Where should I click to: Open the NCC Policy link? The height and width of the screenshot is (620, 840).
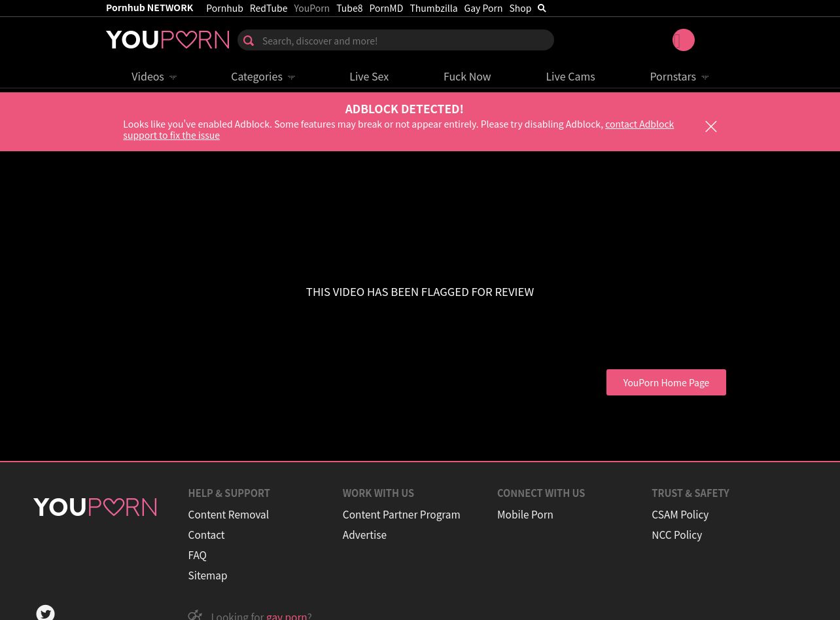(x=676, y=535)
